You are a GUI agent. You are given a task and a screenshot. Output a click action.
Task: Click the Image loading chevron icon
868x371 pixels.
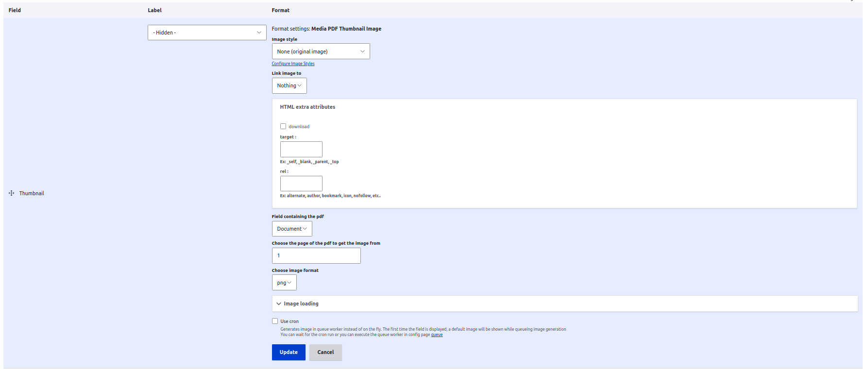pyautogui.click(x=279, y=304)
